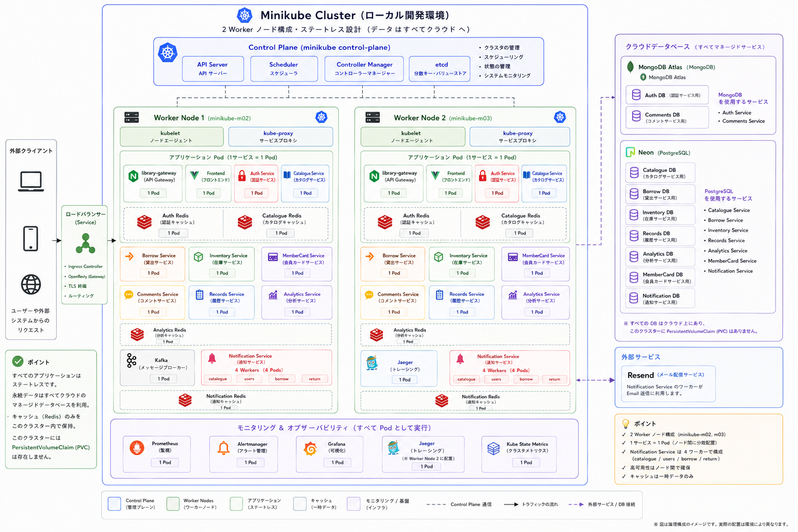Click the 'クラウドデータベース' heading

click(x=658, y=47)
